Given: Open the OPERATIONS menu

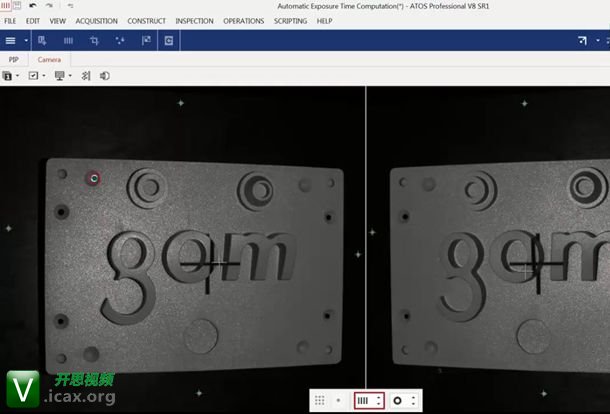Looking at the screenshot, I should [x=244, y=21].
